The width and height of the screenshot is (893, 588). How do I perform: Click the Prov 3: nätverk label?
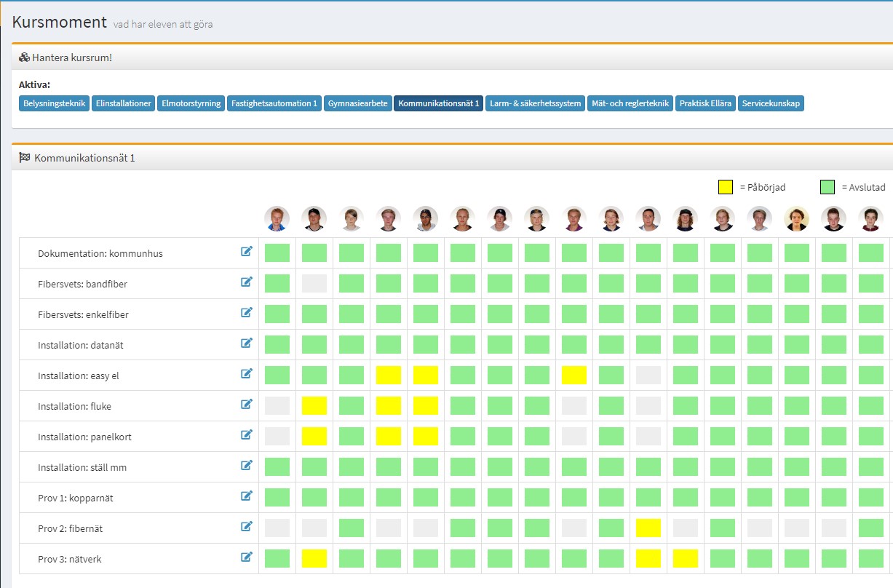click(x=70, y=560)
